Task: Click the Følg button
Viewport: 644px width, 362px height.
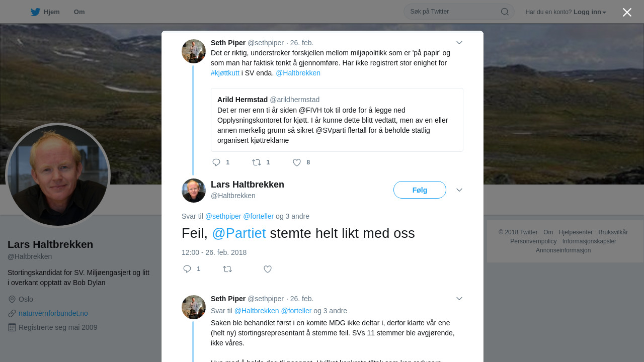Action: click(420, 190)
